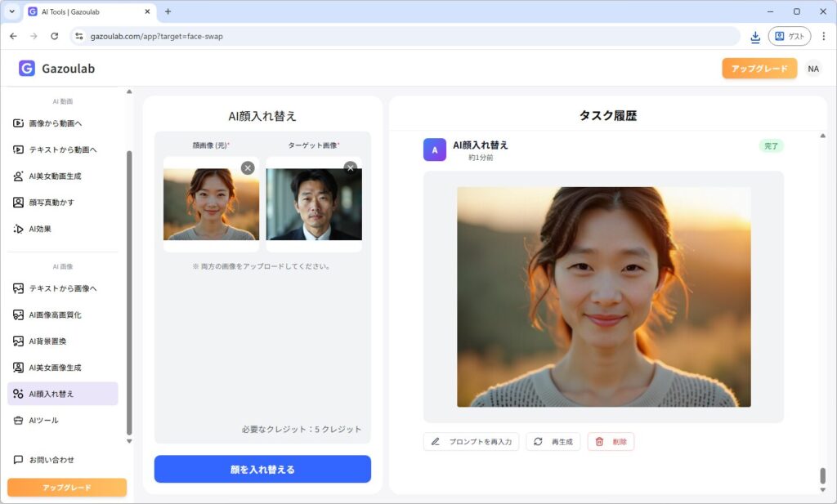This screenshot has width=837, height=504.
Task: Click the blue 顔を入れ替える button
Action: click(262, 469)
